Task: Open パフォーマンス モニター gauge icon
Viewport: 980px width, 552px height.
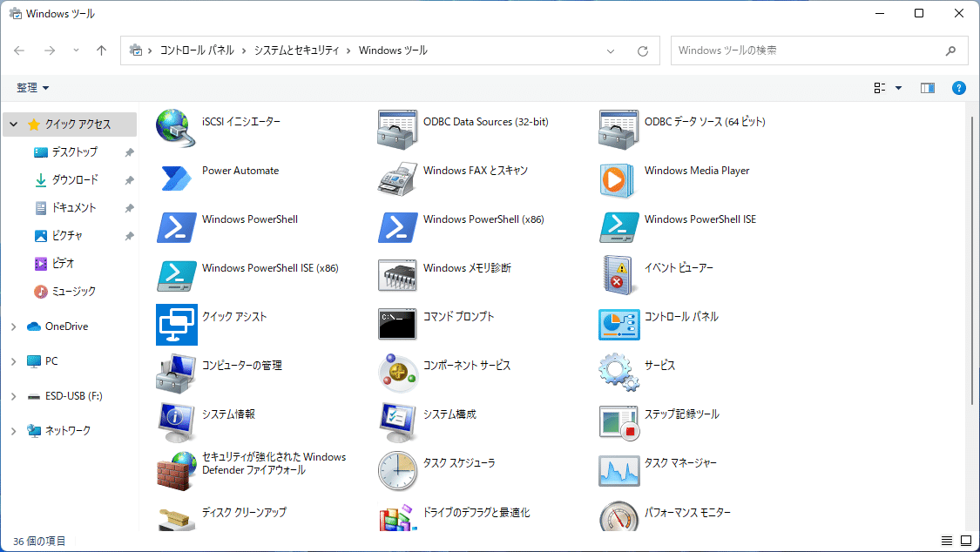Action: click(618, 515)
